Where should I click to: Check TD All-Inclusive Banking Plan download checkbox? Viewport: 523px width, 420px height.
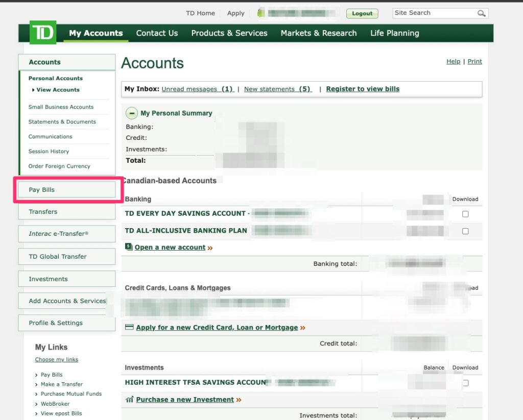pos(465,231)
